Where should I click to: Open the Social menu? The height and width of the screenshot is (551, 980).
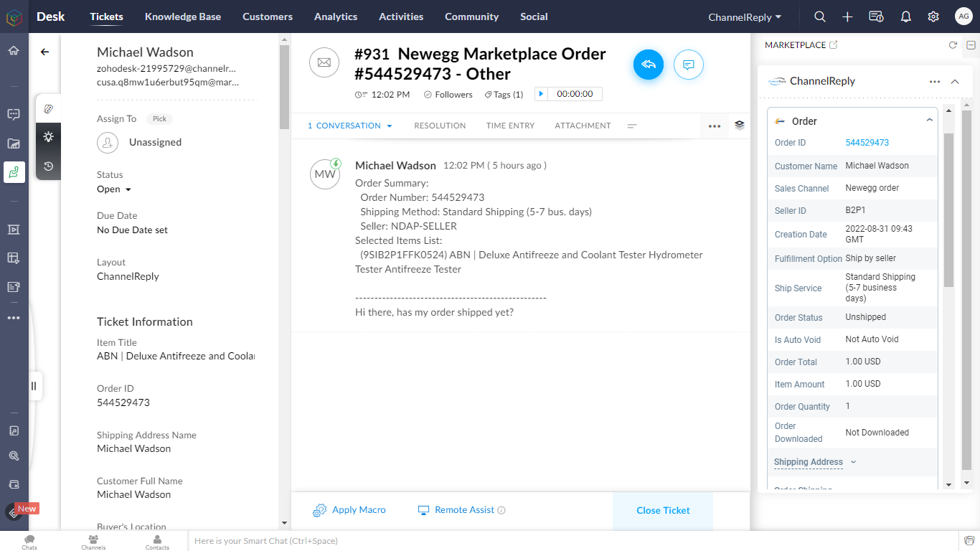point(534,17)
